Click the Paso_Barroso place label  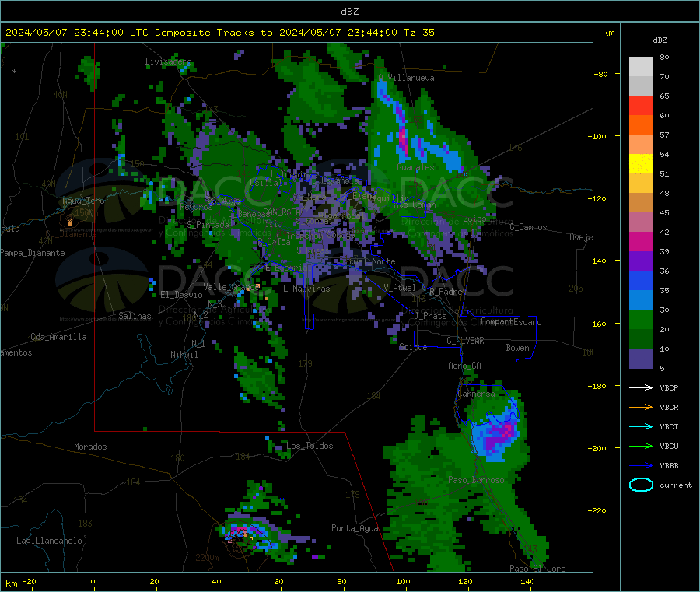click(476, 480)
